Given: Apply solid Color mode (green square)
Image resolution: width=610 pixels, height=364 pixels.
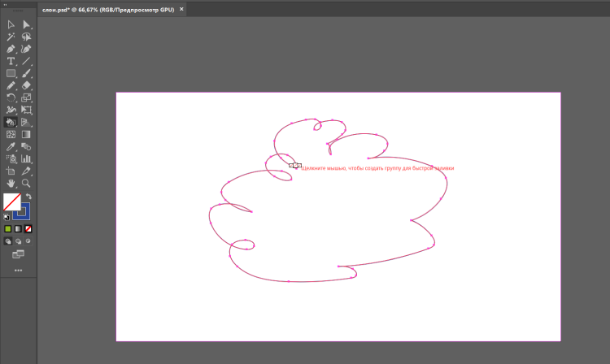Looking at the screenshot, I should pos(8,229).
